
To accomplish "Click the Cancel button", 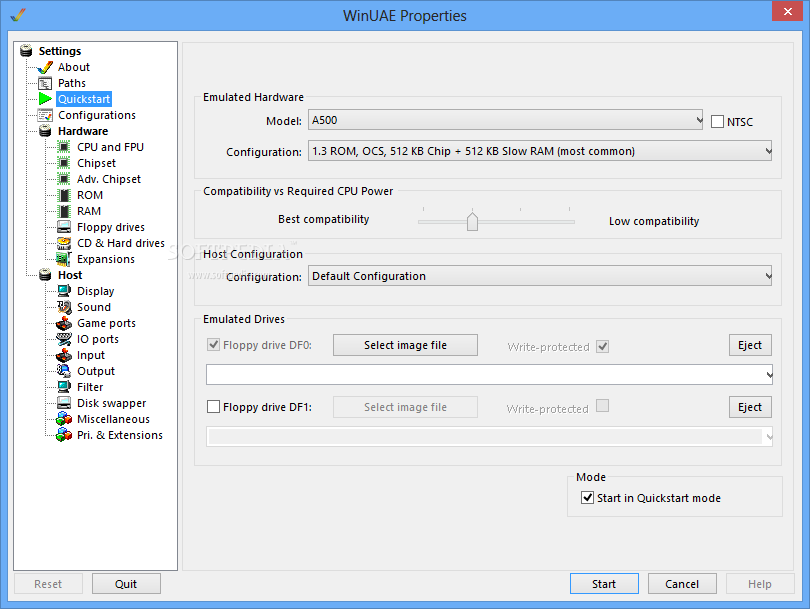I will (x=682, y=584).
